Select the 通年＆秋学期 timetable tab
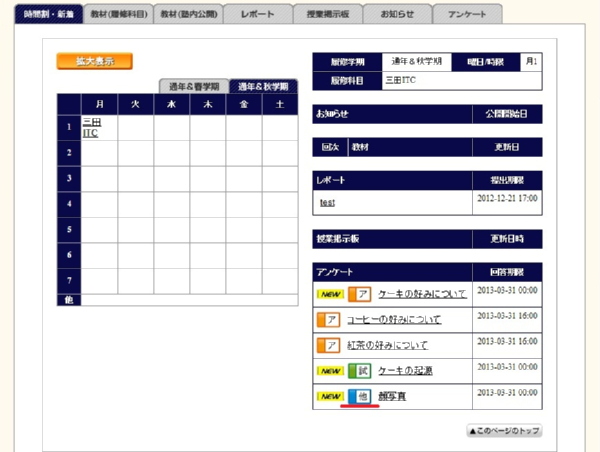 pos(264,86)
